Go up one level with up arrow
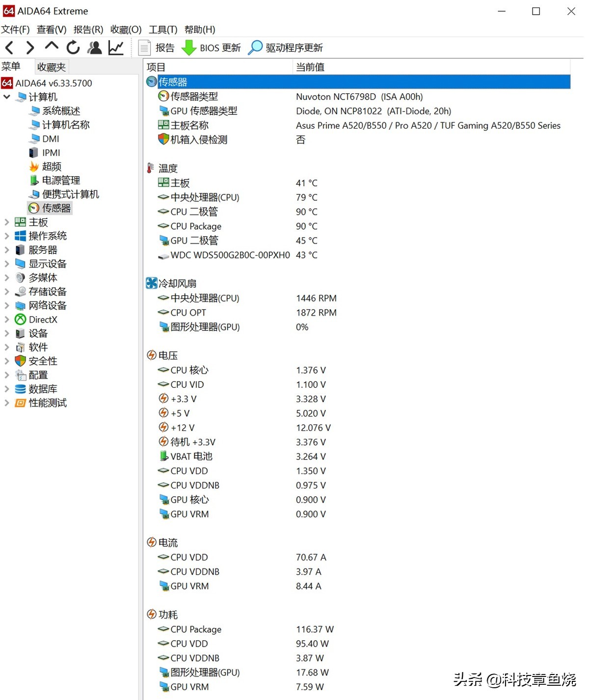Viewport: 589px width, 700px height. 51,47
